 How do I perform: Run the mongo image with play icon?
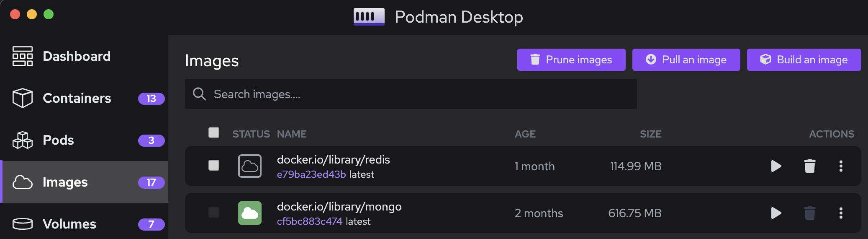click(776, 213)
